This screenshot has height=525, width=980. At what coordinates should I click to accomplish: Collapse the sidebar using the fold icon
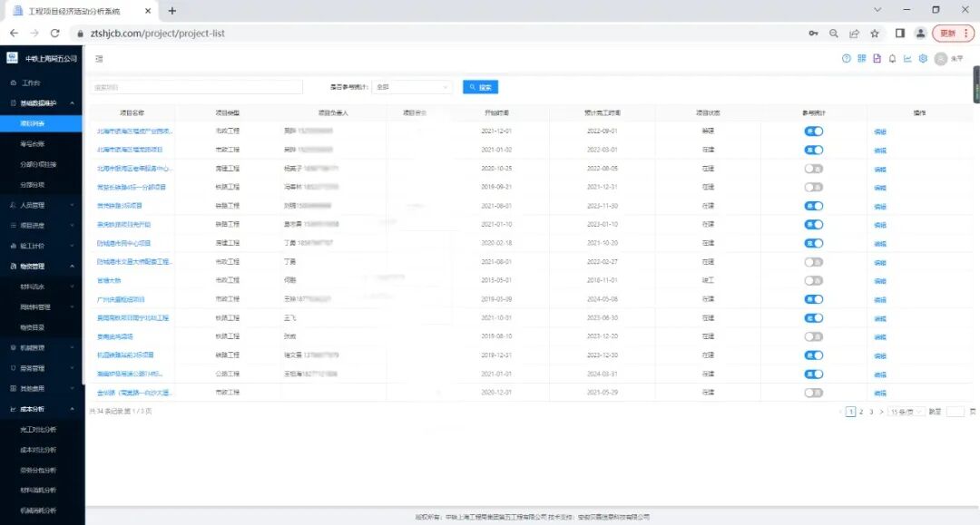(x=99, y=59)
